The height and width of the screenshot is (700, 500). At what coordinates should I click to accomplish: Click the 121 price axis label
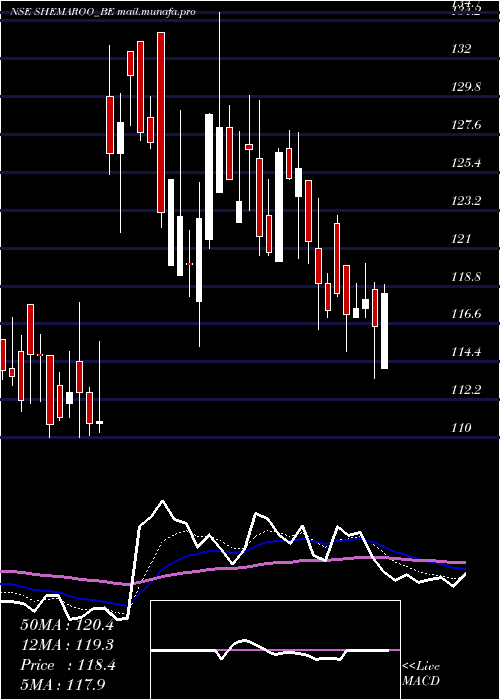[x=461, y=238]
